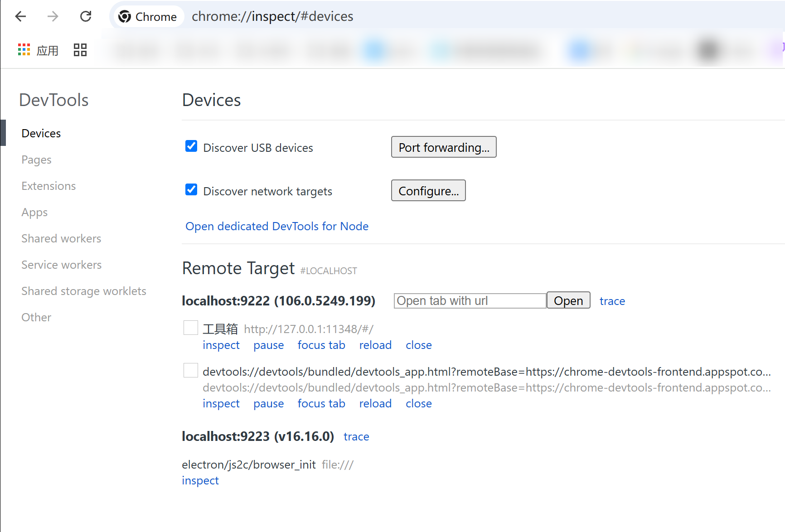
Task: Toggle Discover network targets checkbox
Action: point(191,190)
